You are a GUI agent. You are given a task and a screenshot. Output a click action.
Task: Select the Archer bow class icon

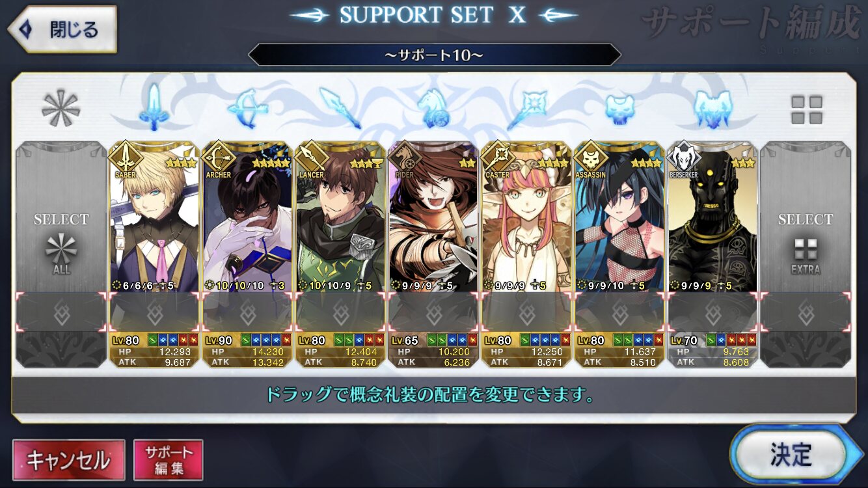247,106
